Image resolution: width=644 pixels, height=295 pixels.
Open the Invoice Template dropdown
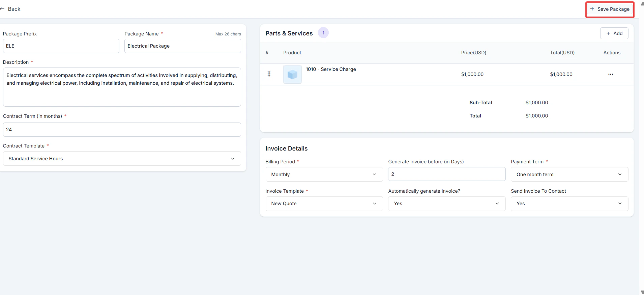click(x=324, y=204)
